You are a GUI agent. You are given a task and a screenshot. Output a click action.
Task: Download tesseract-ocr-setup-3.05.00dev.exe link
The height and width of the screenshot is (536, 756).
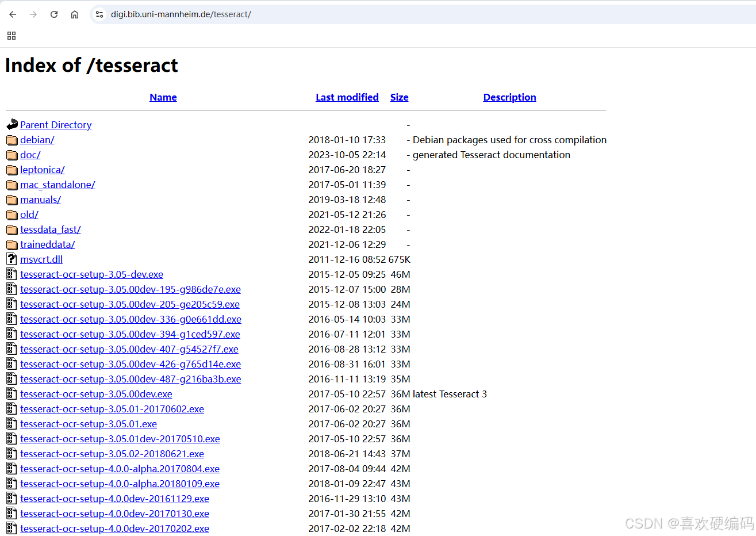point(96,394)
